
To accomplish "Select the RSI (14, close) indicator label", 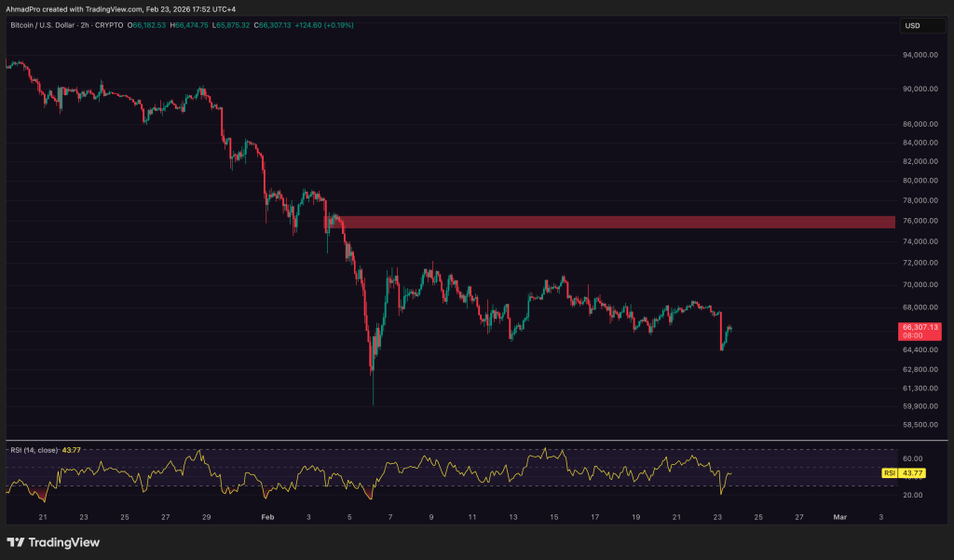I will click(35, 449).
